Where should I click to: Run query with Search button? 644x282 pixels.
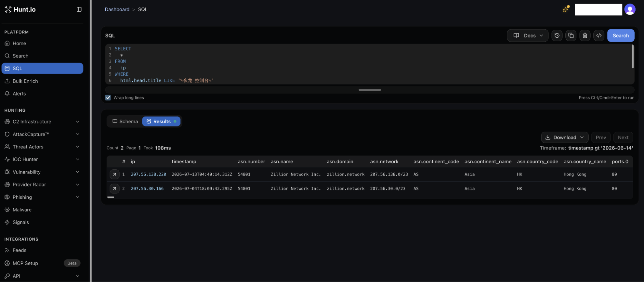pyautogui.click(x=620, y=35)
